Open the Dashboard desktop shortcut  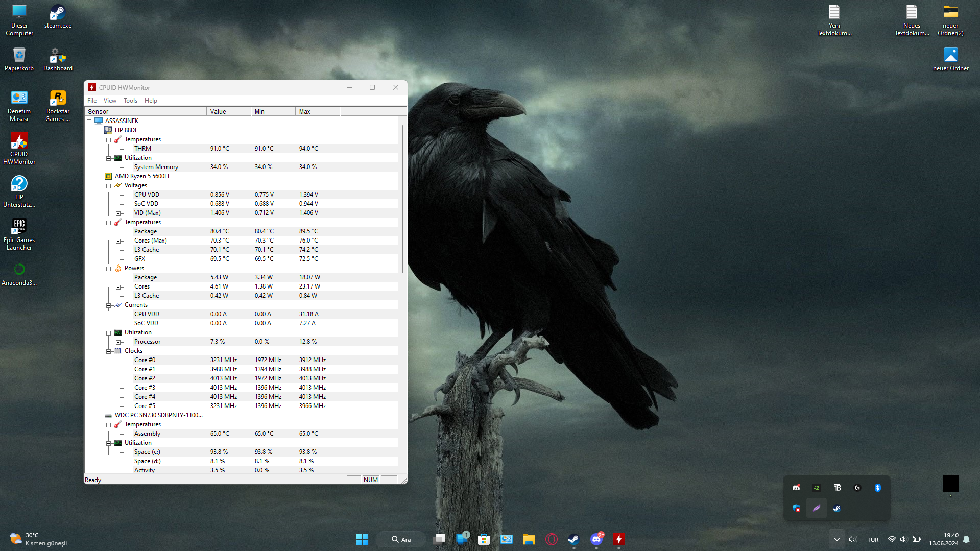[x=58, y=60]
